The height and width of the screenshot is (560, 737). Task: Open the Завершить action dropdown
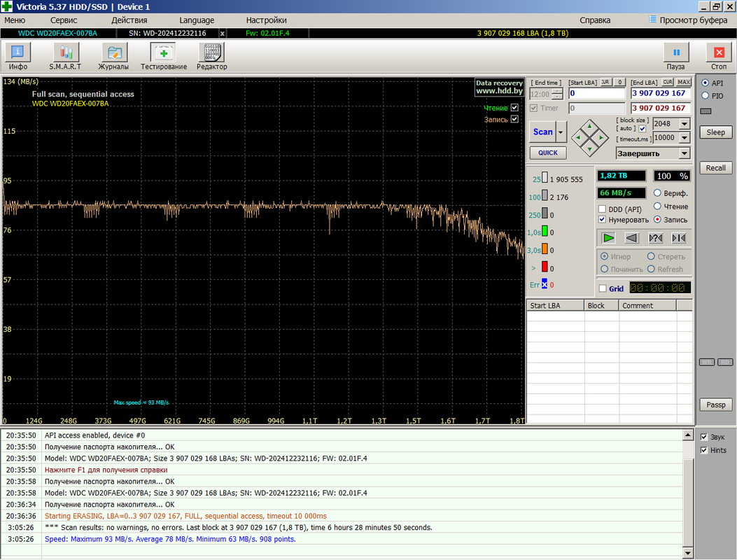(x=685, y=153)
